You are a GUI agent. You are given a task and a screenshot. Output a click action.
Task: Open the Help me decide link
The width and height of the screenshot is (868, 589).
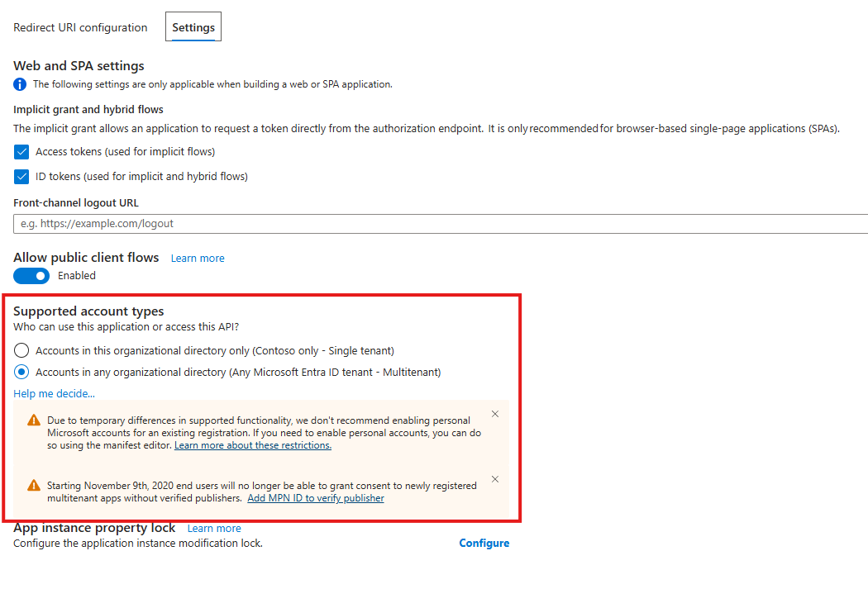coord(54,393)
